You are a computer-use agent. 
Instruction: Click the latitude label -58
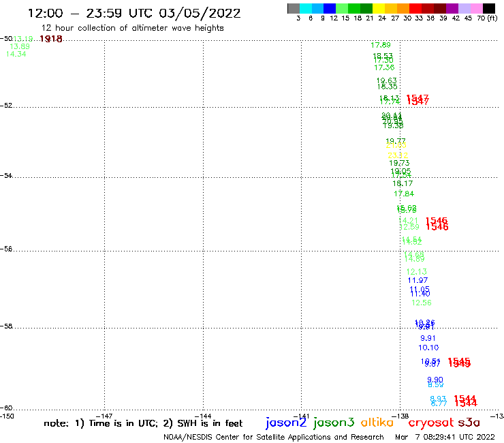coord(6,326)
